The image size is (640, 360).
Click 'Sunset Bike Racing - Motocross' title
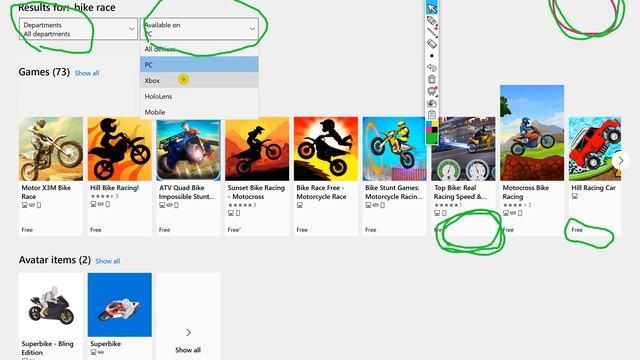tap(256, 192)
